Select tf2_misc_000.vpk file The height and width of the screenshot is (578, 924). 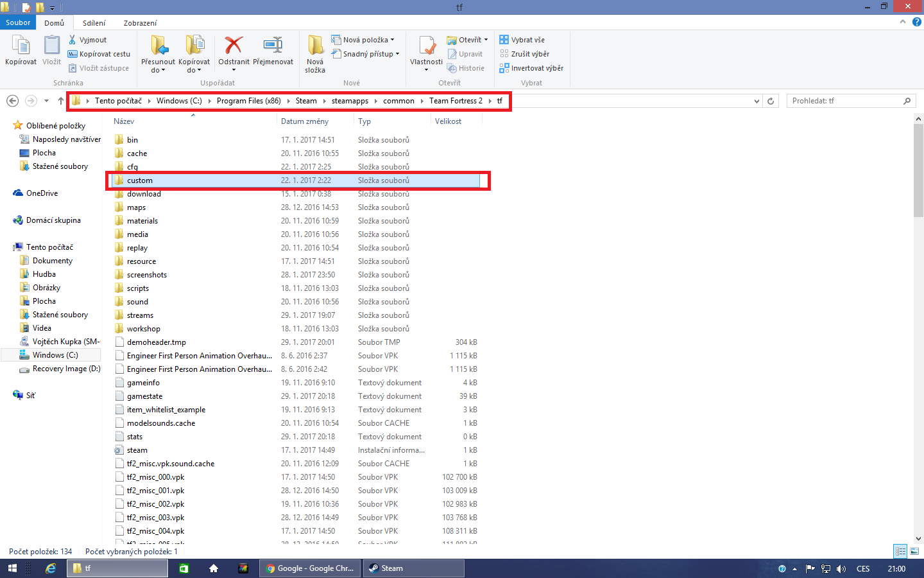point(296,477)
